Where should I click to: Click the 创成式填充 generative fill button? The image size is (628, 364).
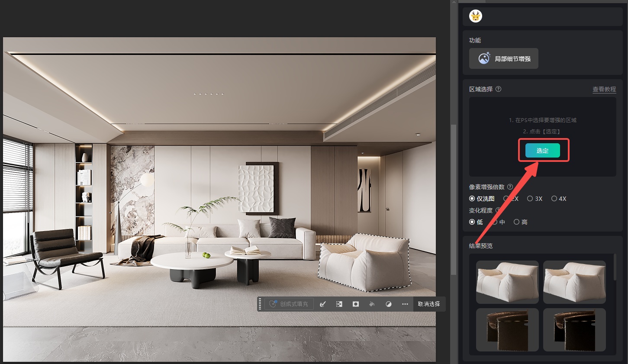coord(289,304)
